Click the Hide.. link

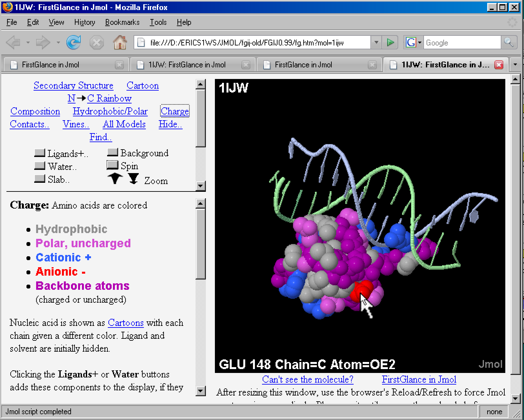(x=171, y=124)
